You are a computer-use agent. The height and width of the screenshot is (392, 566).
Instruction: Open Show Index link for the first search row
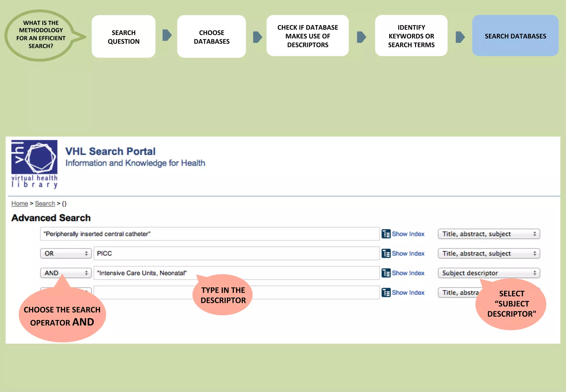click(408, 234)
